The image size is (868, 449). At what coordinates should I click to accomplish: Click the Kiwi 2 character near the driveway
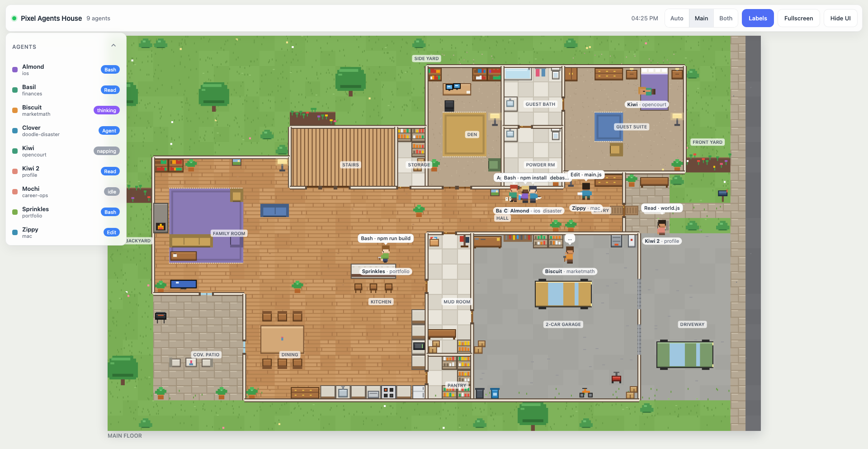(662, 227)
